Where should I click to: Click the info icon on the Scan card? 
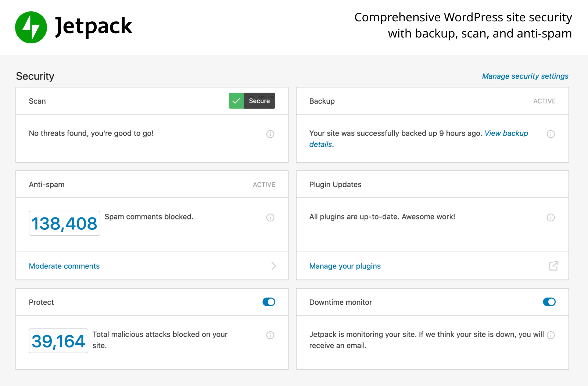click(x=270, y=134)
